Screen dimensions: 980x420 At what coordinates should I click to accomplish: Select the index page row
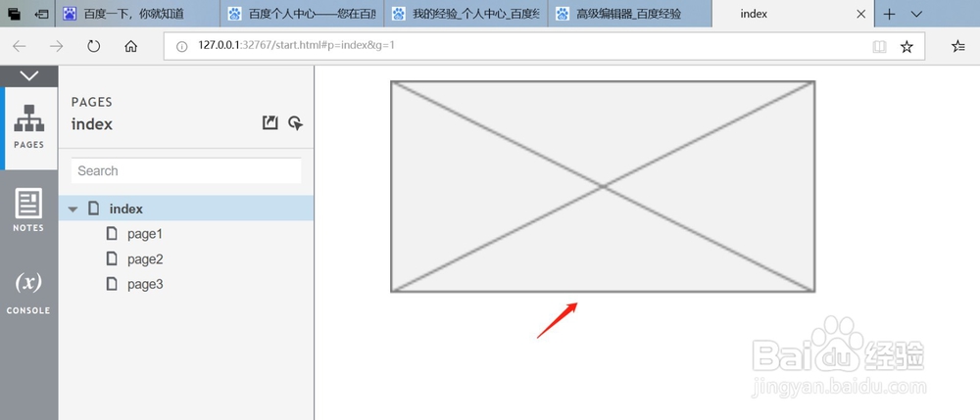click(x=186, y=209)
